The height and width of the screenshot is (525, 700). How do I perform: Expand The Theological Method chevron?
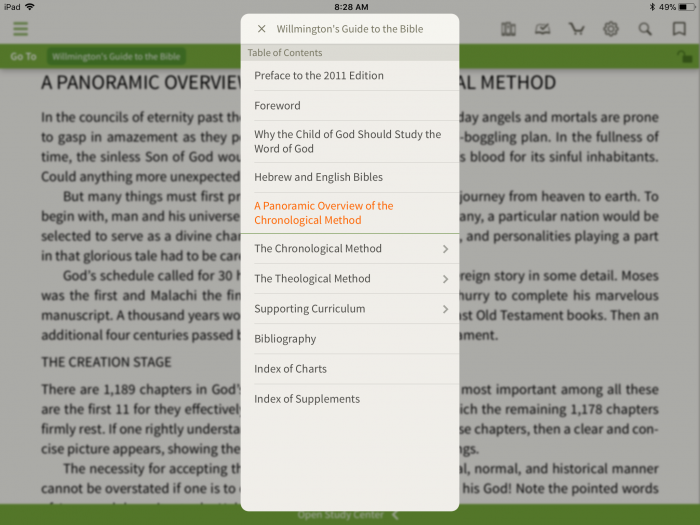[x=445, y=279]
